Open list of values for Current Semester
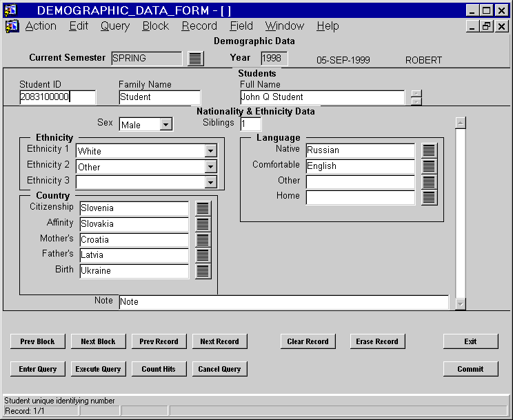This screenshot has width=513, height=420. 196,59
